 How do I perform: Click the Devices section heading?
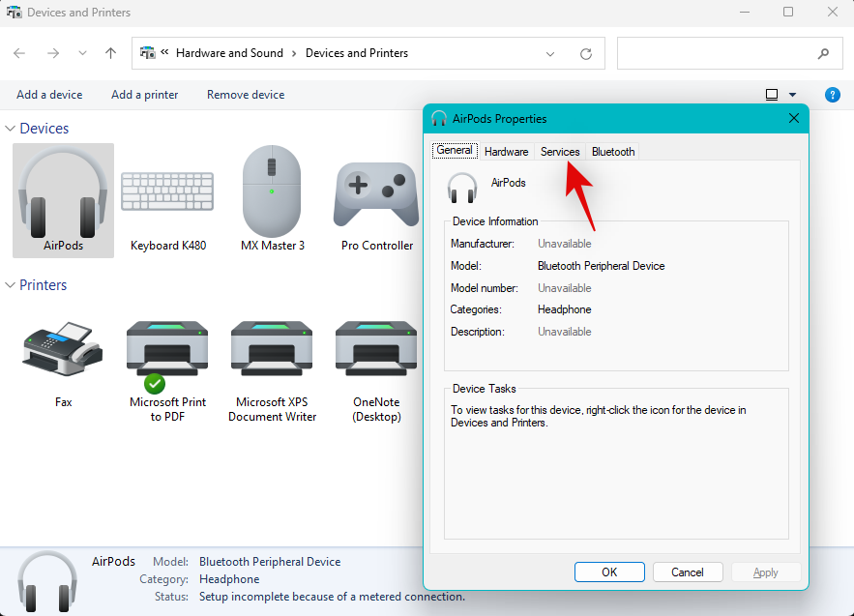click(x=44, y=129)
